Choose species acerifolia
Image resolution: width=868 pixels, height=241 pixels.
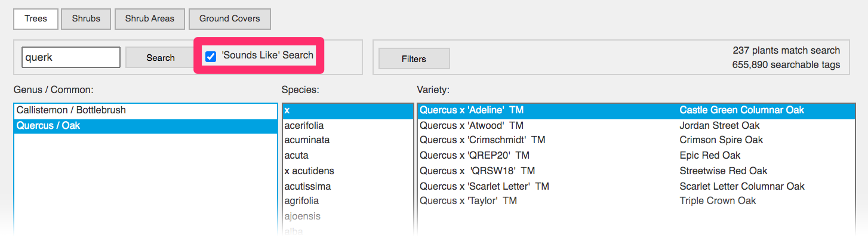pyautogui.click(x=304, y=126)
